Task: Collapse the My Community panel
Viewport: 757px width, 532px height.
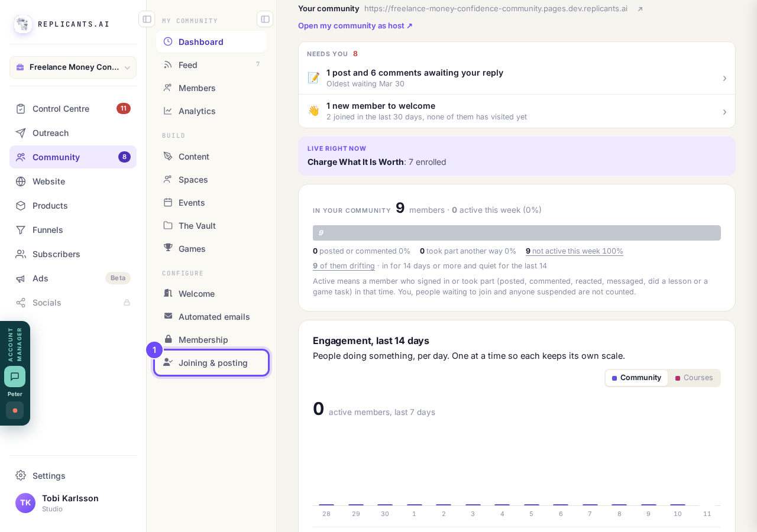Action: tap(265, 19)
